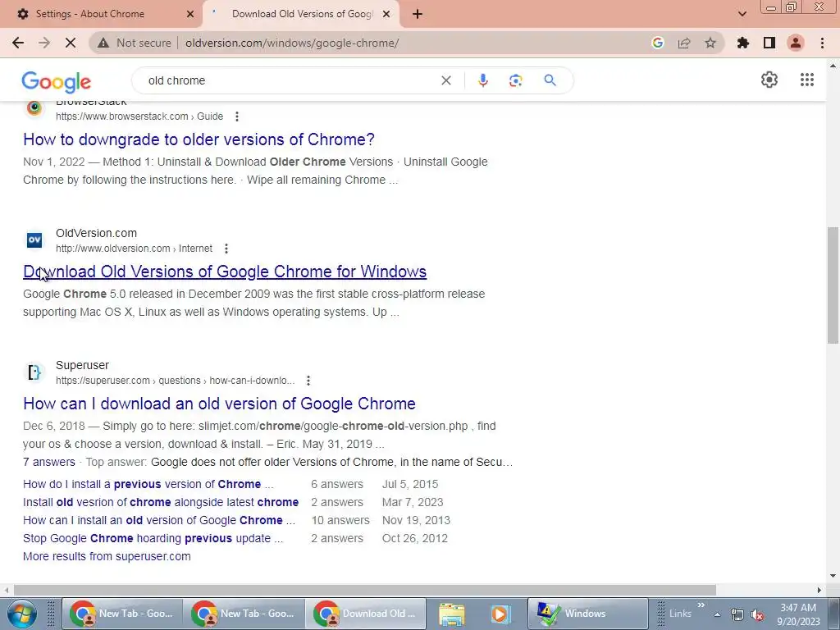Open Windows Explorer from the taskbar
Viewport: 840px width, 630px height.
(x=452, y=614)
